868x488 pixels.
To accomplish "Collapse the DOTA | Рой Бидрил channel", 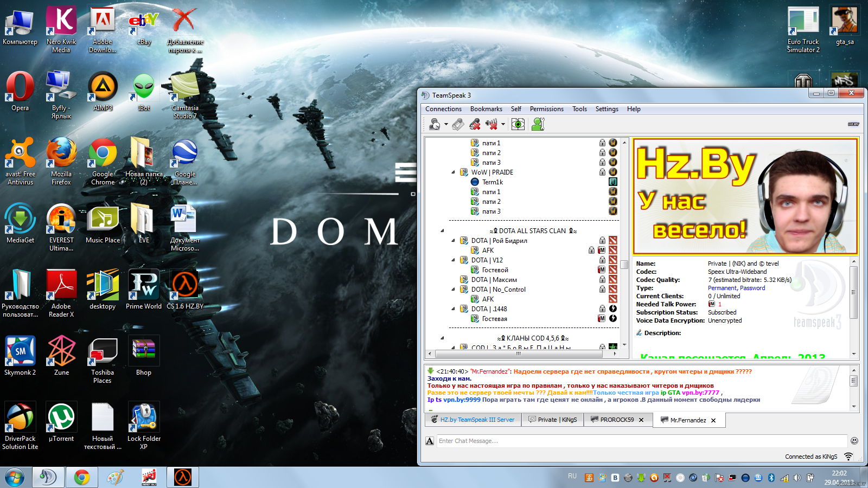I will [454, 241].
